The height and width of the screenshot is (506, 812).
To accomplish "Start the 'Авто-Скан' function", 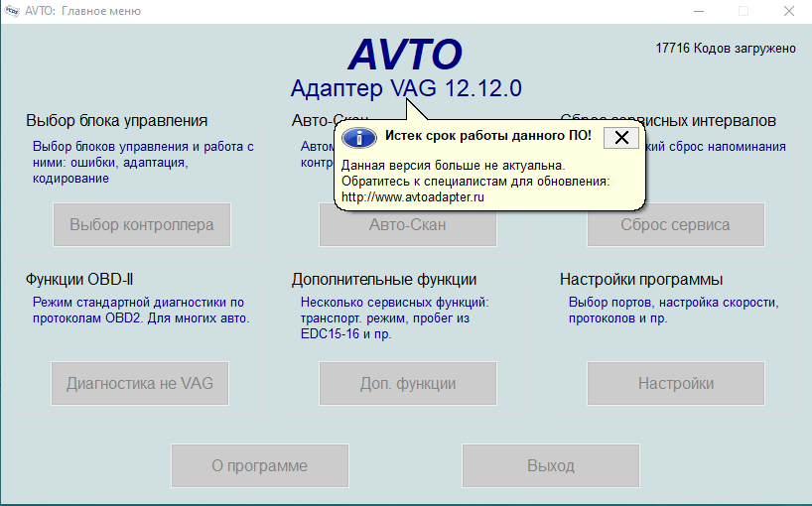I will coord(407,225).
